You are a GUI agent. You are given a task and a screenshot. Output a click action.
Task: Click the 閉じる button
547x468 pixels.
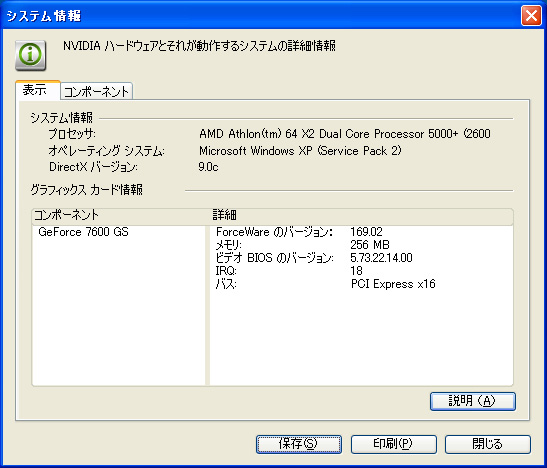[488, 444]
